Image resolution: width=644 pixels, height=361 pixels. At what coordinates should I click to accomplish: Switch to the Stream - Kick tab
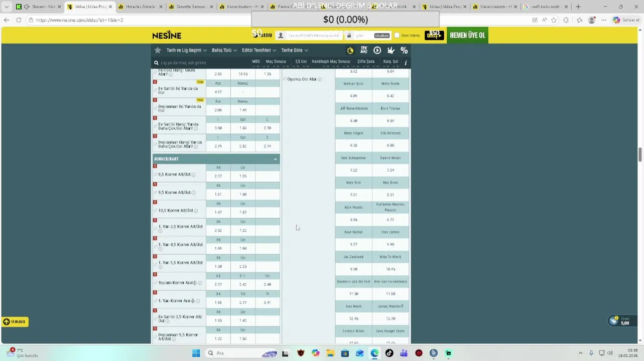coord(39,7)
